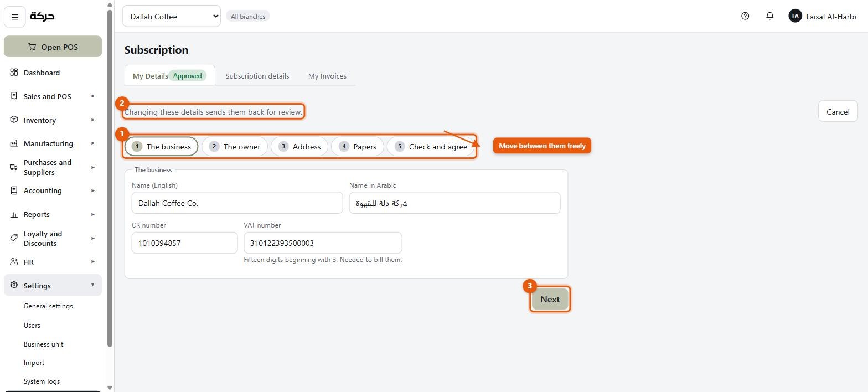Expand Sales and POS submenu arrow
This screenshot has width=868, height=392.
[92, 96]
